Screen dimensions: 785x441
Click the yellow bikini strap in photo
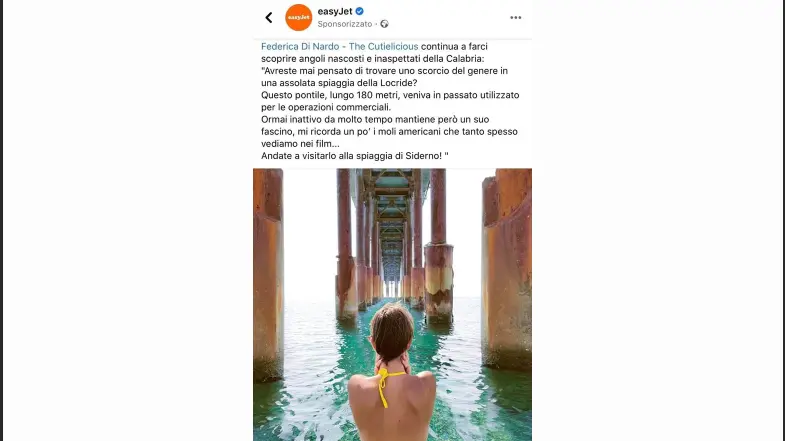383,386
